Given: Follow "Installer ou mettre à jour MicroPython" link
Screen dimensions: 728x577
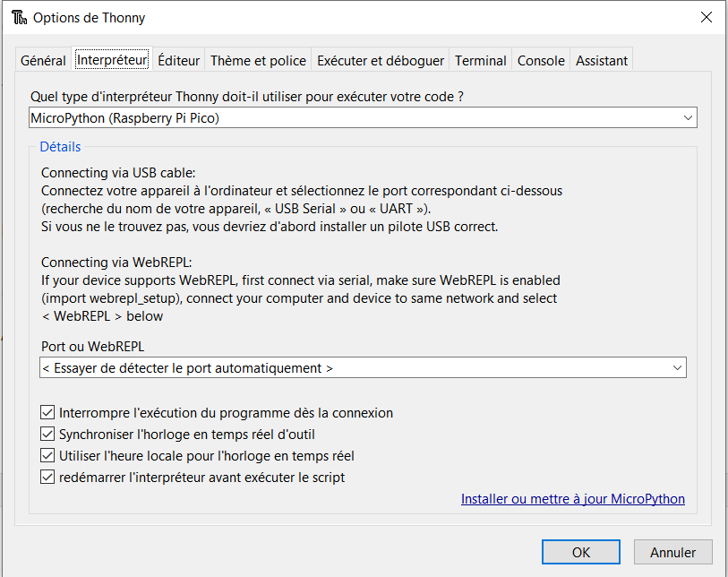Looking at the screenshot, I should 573,499.
